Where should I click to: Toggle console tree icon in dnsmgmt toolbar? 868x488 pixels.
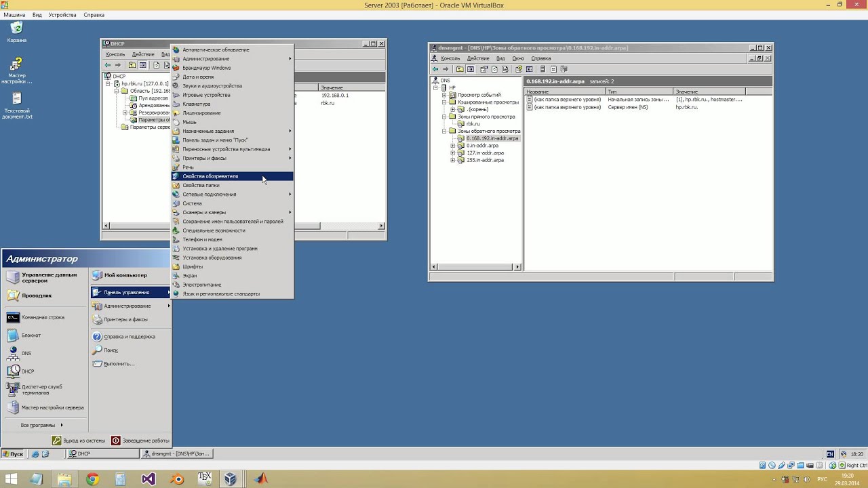471,69
